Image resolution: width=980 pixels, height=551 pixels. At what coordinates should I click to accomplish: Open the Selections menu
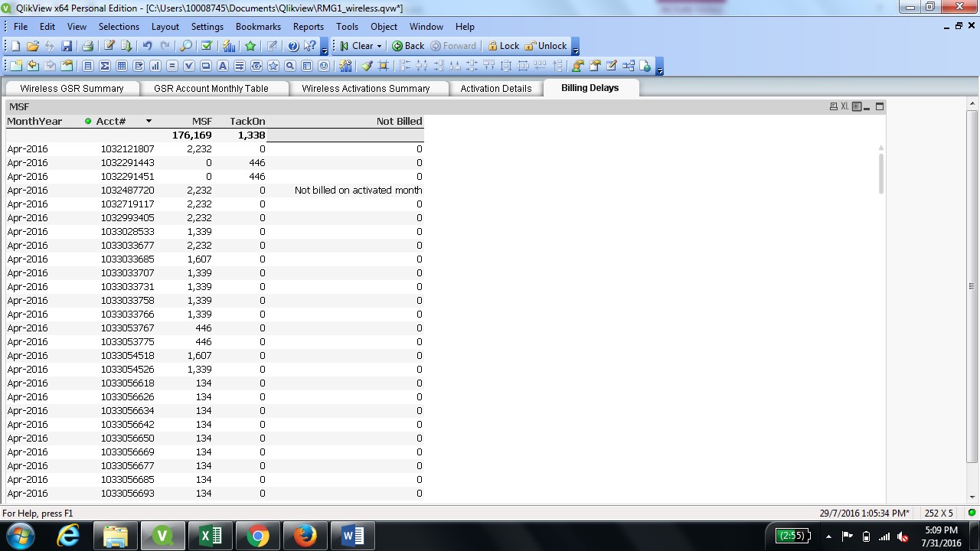119,27
